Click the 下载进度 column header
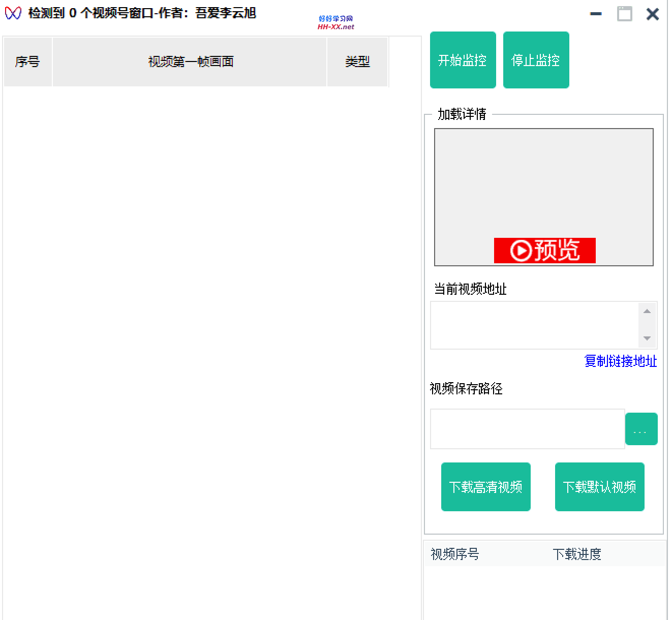This screenshot has width=672, height=620. click(x=577, y=554)
